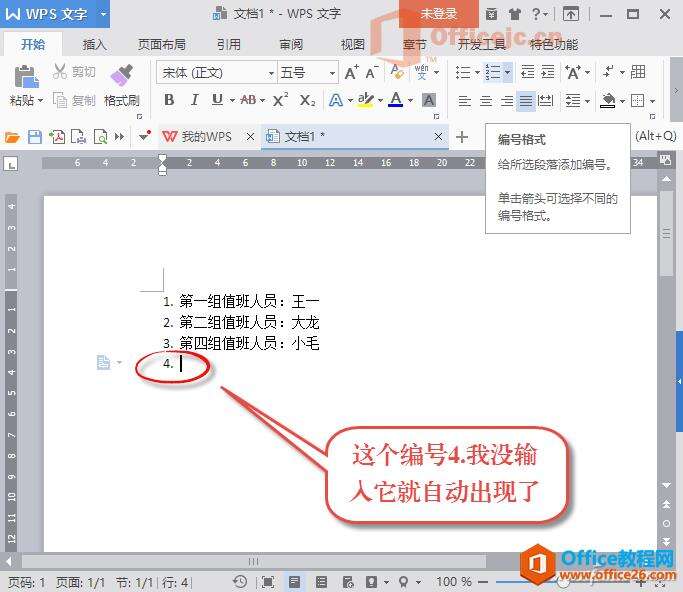Click Distributed alignment icon
683x592 pixels.
coord(545,101)
